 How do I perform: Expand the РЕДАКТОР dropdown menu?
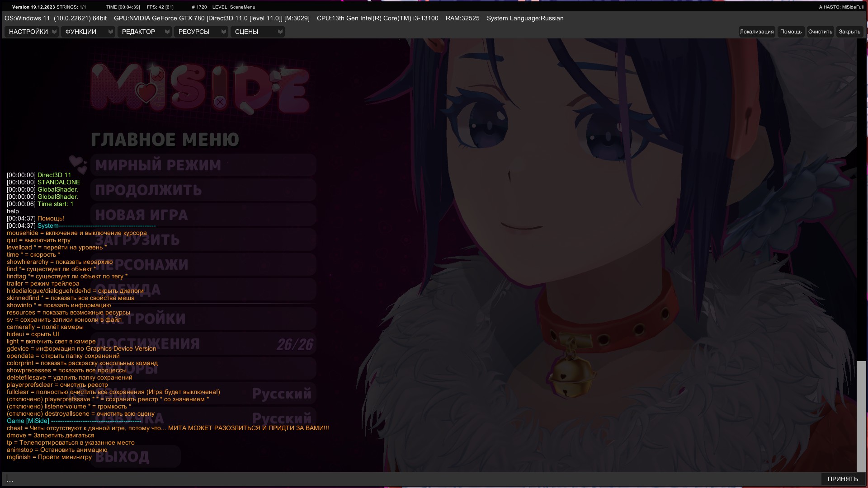(144, 32)
